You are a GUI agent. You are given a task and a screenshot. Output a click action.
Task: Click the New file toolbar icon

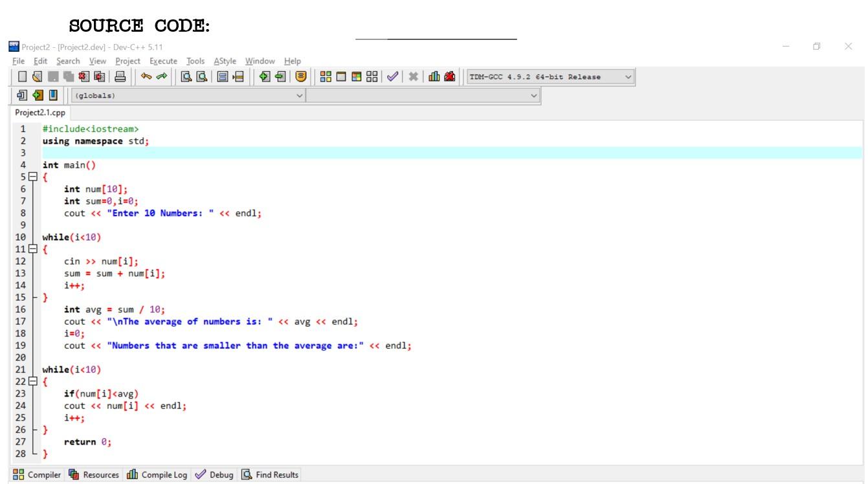(21, 78)
